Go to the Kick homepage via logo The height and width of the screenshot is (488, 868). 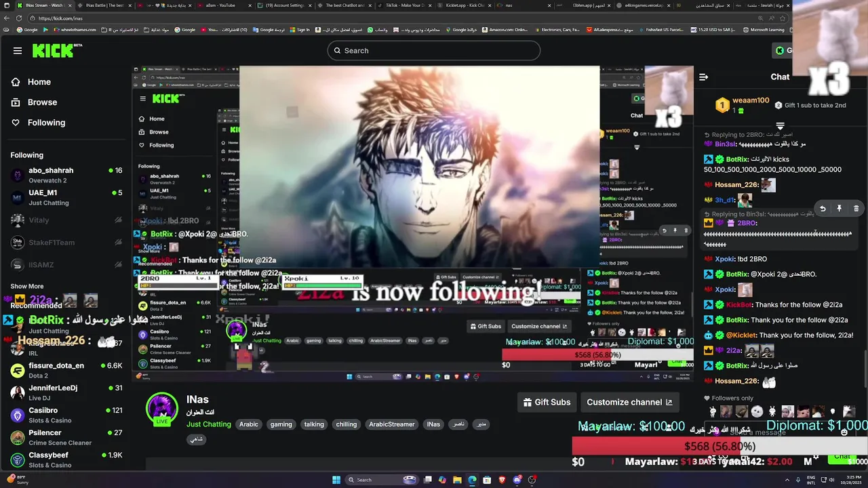pyautogui.click(x=57, y=50)
